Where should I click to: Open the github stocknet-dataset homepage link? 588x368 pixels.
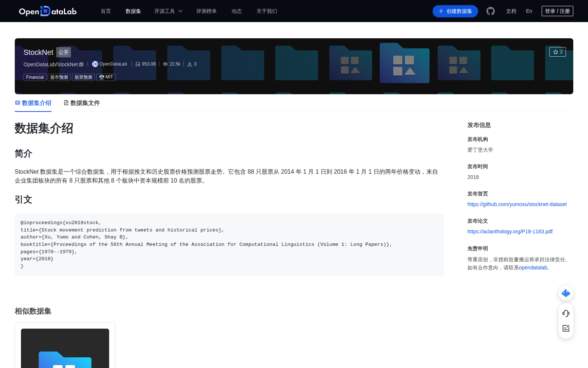(x=517, y=204)
